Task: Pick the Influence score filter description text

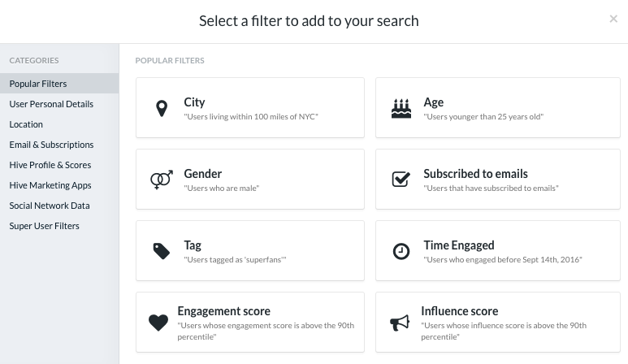Action: point(504,331)
